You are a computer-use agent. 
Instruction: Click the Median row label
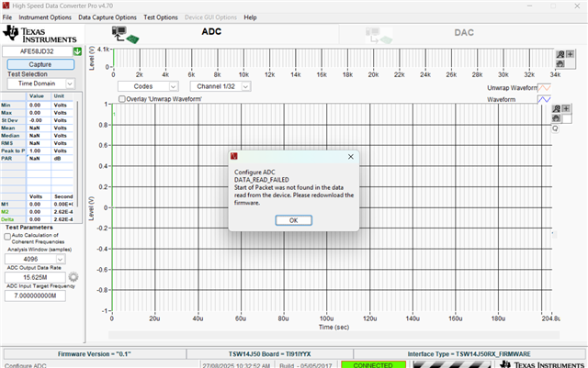click(x=10, y=136)
